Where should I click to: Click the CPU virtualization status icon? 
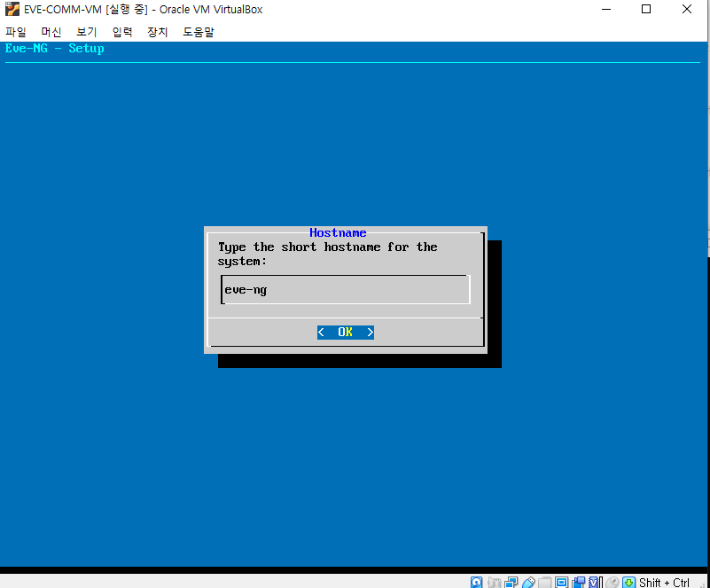pyautogui.click(x=596, y=582)
